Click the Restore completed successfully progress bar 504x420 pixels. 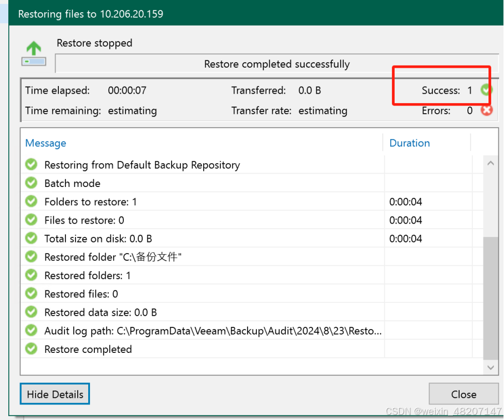277,64
